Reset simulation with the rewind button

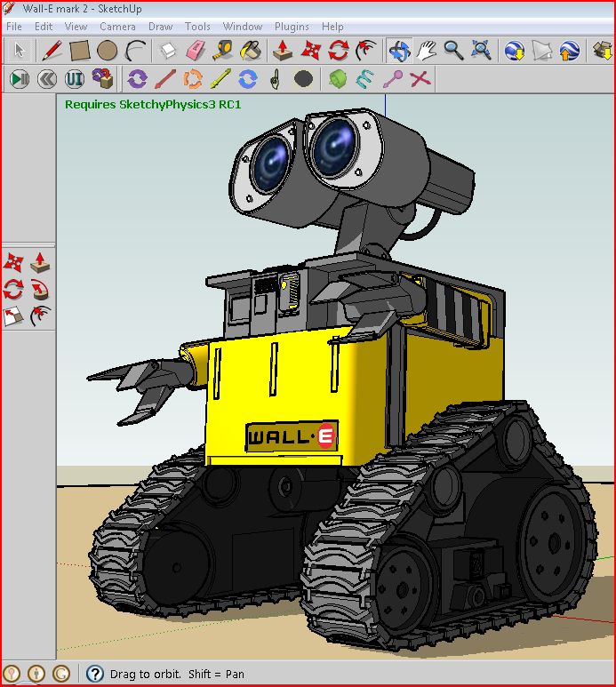47,79
